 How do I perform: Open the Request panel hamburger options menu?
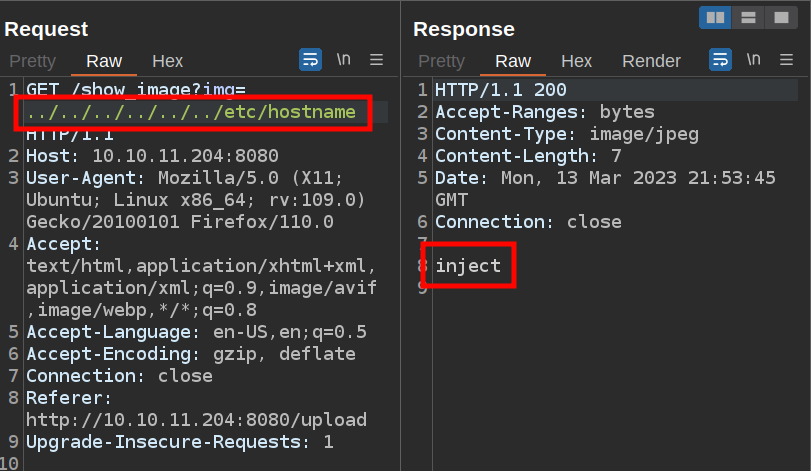coord(377,60)
